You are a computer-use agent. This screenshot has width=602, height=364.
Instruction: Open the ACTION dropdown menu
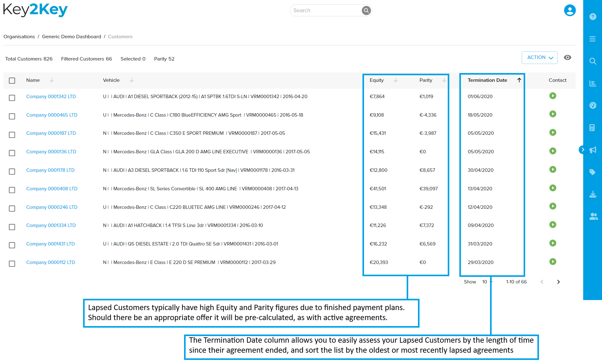pos(539,58)
